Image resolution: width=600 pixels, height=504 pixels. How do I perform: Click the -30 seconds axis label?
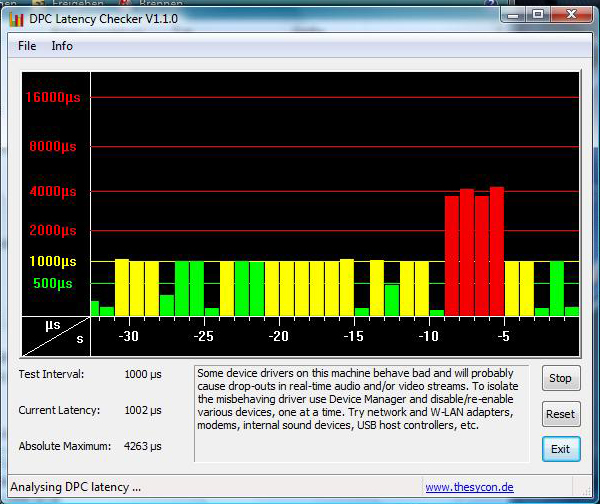point(129,336)
